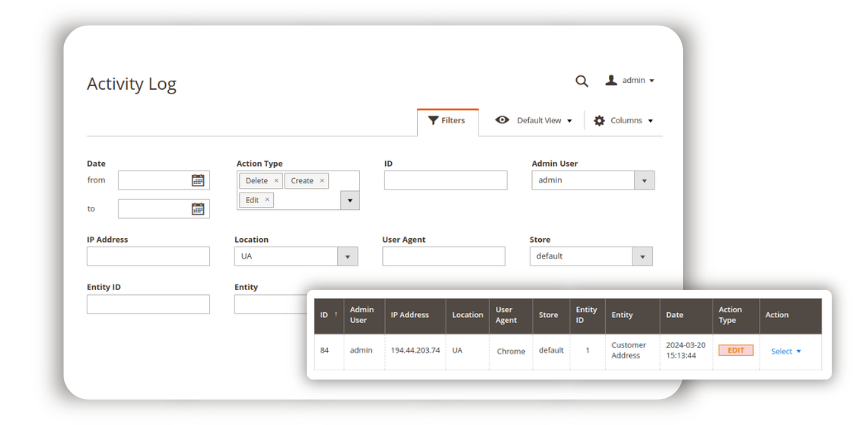The image size is (853, 425).
Task: Remove the Create action type tag
Action: (x=322, y=181)
